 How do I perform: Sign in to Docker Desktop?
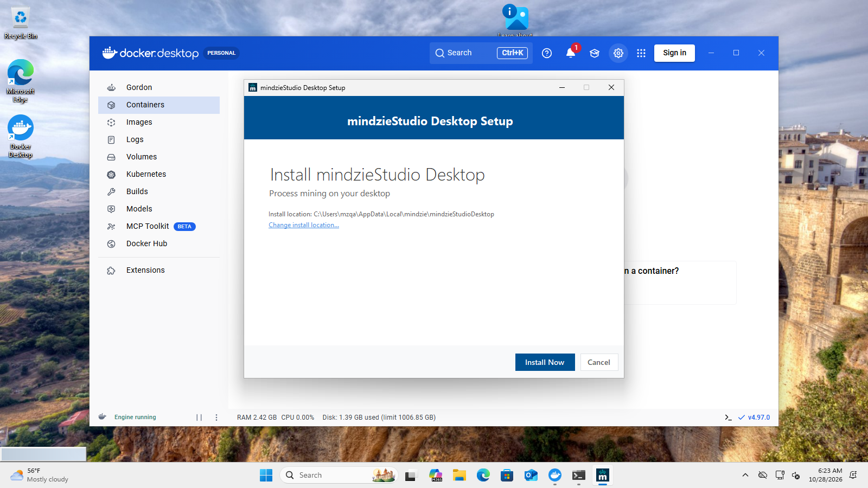click(674, 53)
